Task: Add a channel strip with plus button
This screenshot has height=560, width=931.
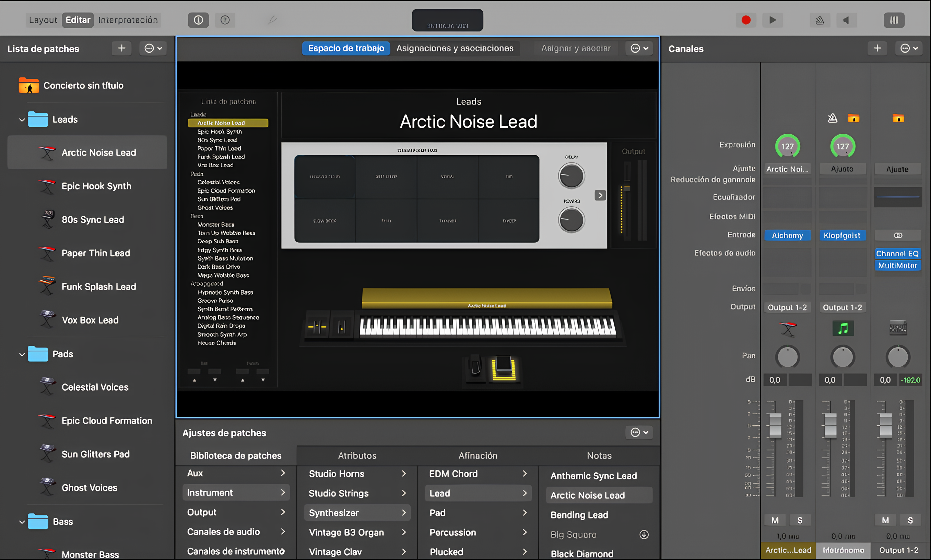Action: tap(877, 48)
